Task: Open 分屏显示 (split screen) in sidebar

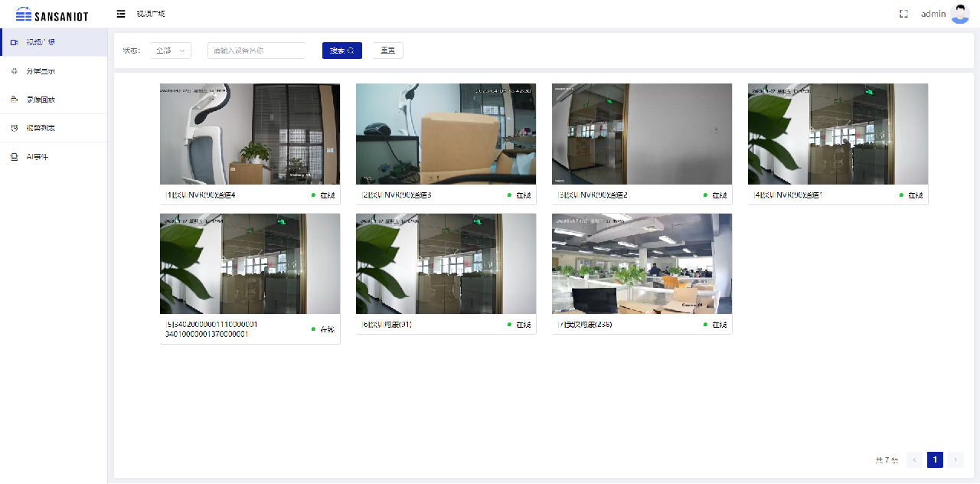Action: tap(41, 71)
